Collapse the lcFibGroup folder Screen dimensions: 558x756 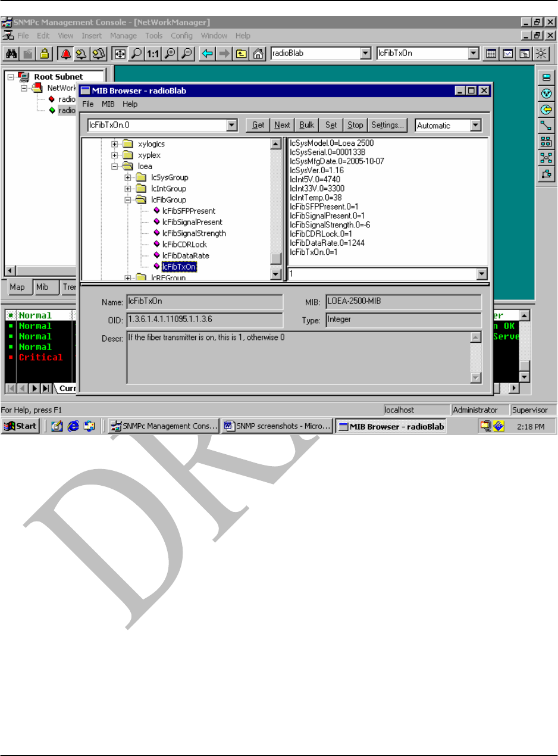(128, 200)
